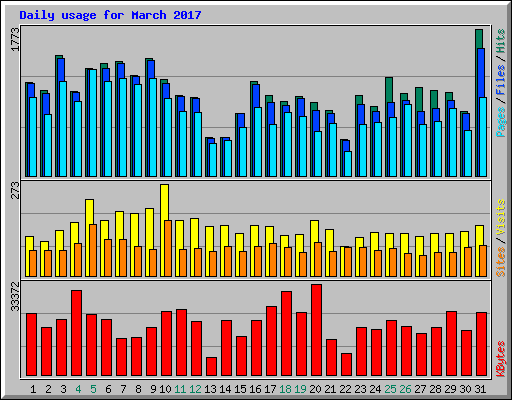Image resolution: width=512 pixels, height=400 pixels.
Task: Click day 13 on the x-axis
Action: (x=210, y=389)
